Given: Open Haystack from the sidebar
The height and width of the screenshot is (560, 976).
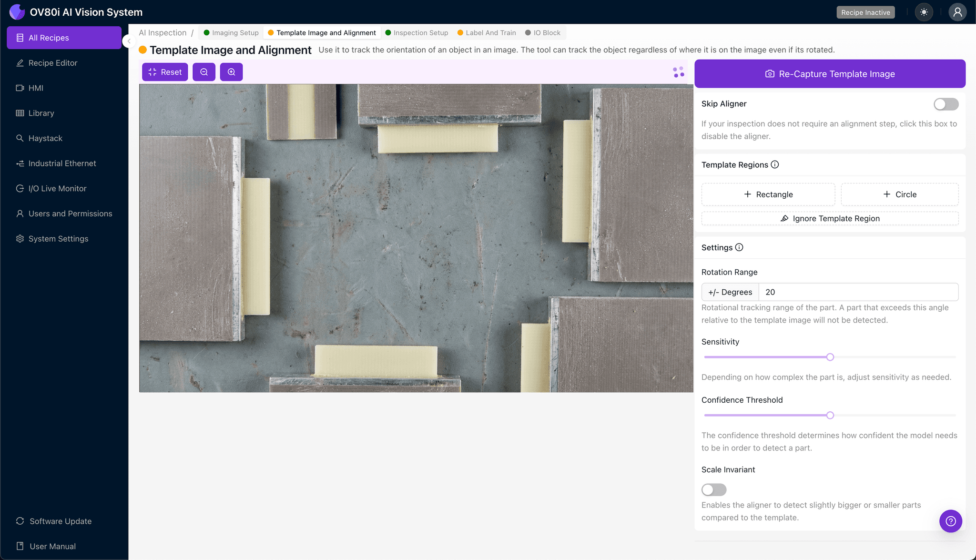Looking at the screenshot, I should point(46,138).
